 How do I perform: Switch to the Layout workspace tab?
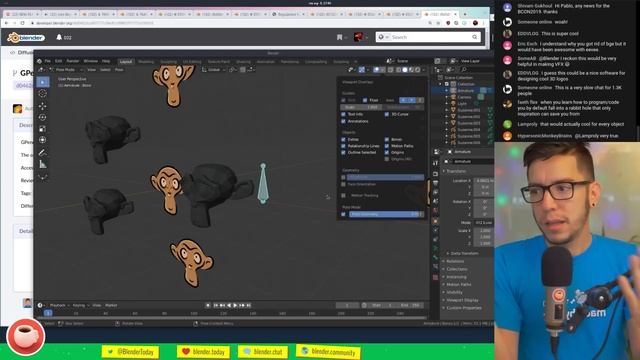(126, 62)
